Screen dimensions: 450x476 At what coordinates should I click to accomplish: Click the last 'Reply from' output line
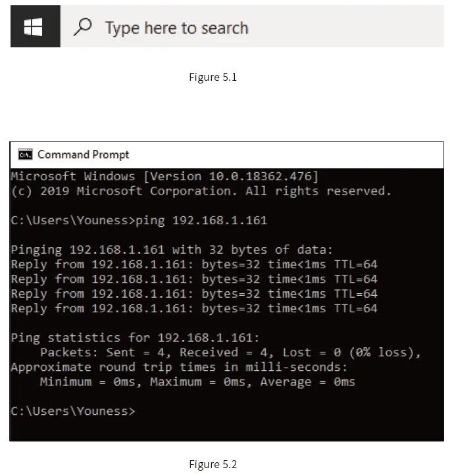193,308
